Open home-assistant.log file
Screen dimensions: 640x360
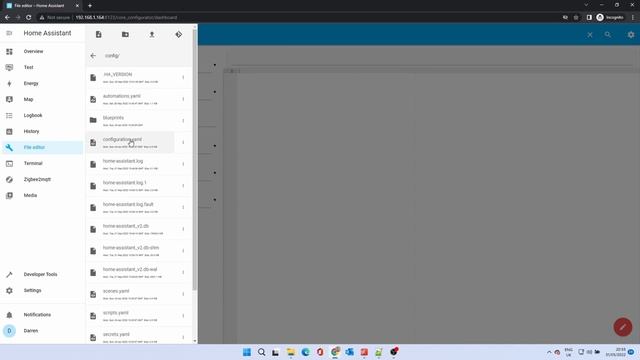click(131, 164)
